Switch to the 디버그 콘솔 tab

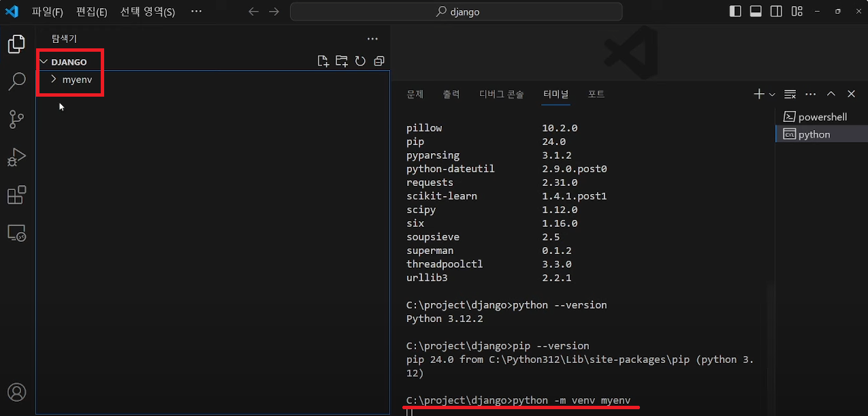pyautogui.click(x=502, y=94)
